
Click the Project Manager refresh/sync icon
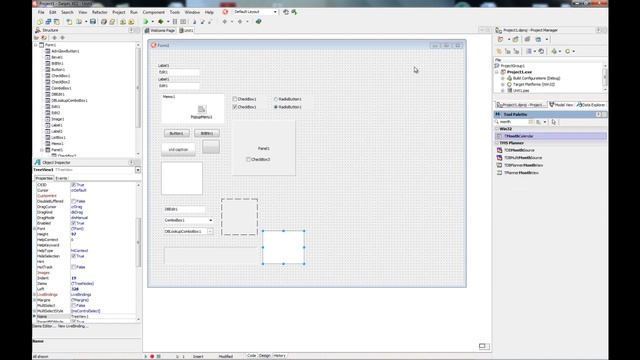tap(541, 51)
